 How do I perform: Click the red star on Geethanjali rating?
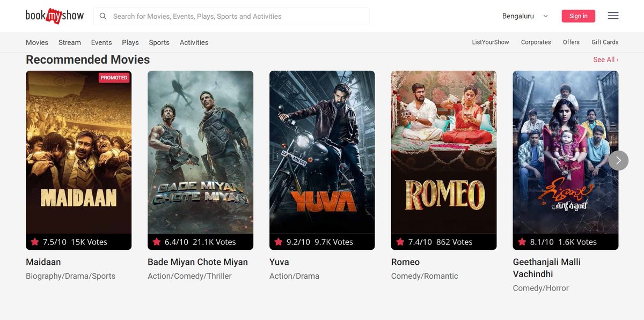pyautogui.click(x=522, y=242)
